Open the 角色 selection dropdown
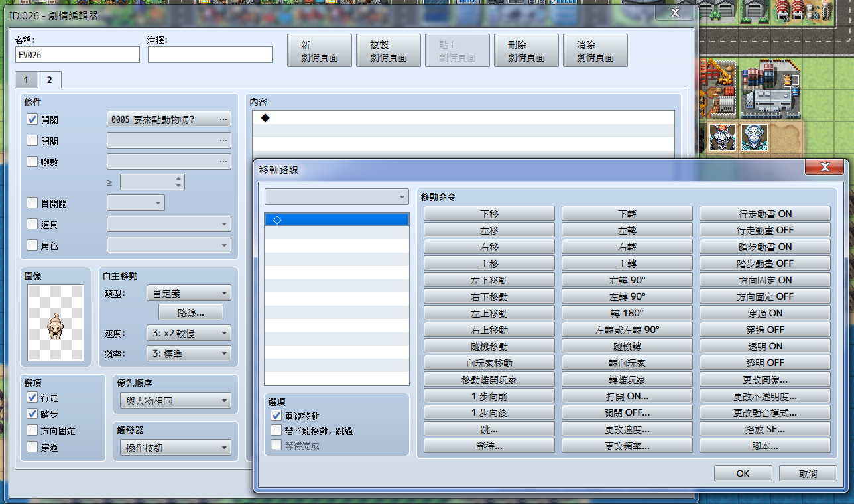 pos(168,245)
